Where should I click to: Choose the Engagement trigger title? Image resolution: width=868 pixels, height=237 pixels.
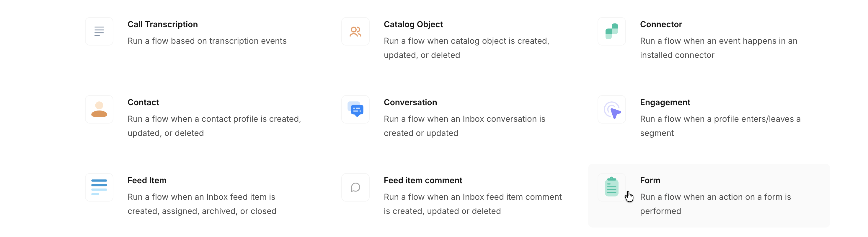(x=665, y=102)
